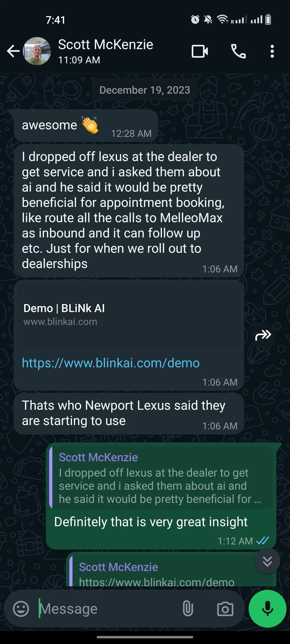Open the three-dot more options menu
This screenshot has height=644, width=290.
click(x=272, y=51)
